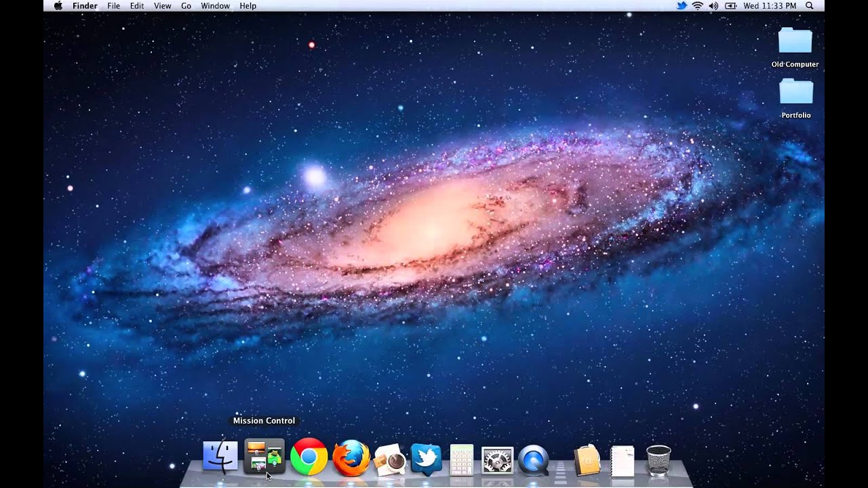Click the Wed 11:33 PM clock
This screenshot has height=488, width=868.
coord(770,5)
